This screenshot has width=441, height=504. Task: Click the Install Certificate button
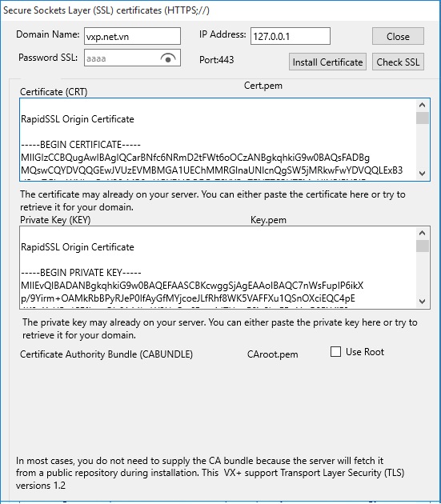(x=327, y=62)
